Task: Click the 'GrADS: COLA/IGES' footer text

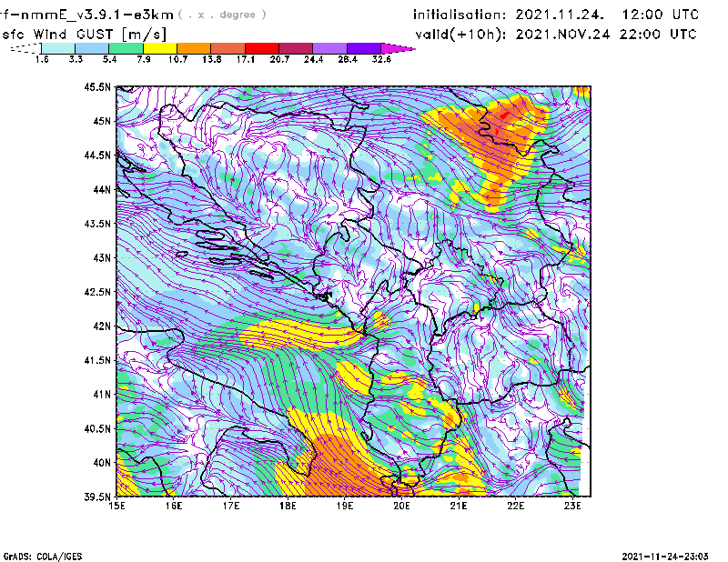Action: pos(43,557)
